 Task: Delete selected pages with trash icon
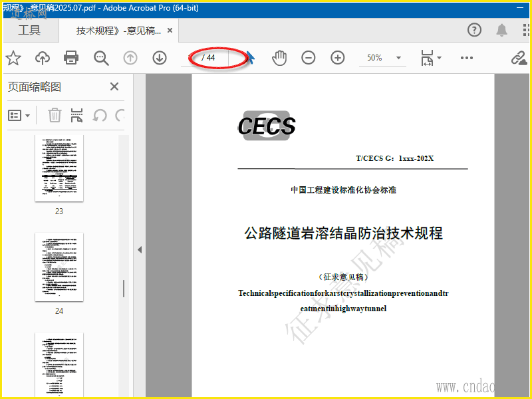55,115
